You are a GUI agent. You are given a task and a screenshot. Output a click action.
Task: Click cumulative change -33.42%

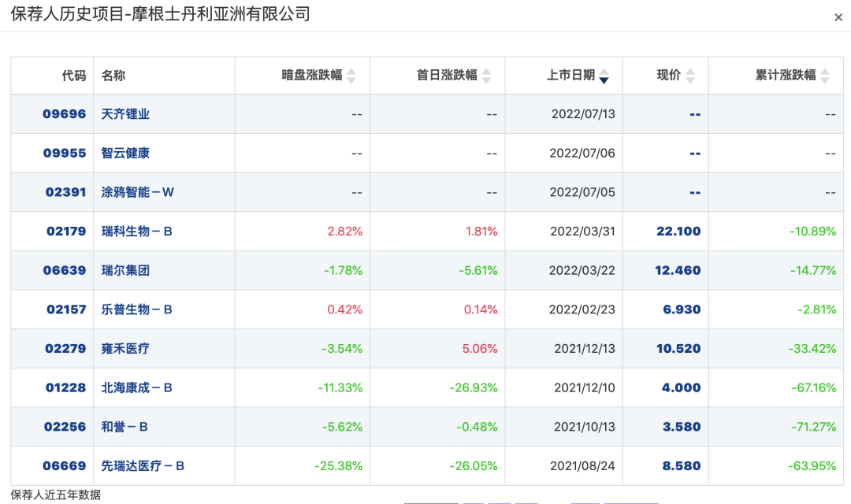click(x=812, y=348)
